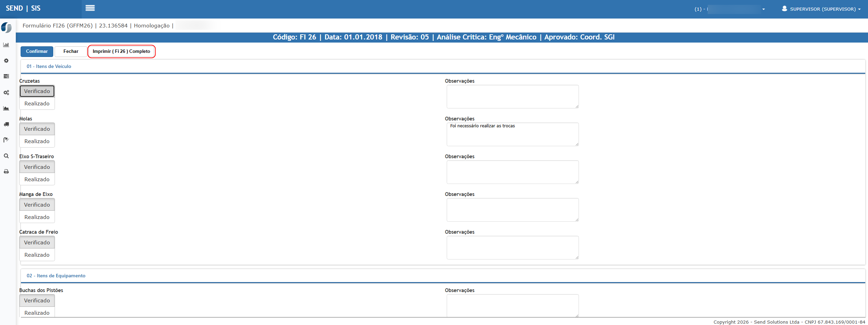Toggle the hamburger menu in top bar
Image resolution: width=868 pixels, height=325 pixels.
(90, 8)
